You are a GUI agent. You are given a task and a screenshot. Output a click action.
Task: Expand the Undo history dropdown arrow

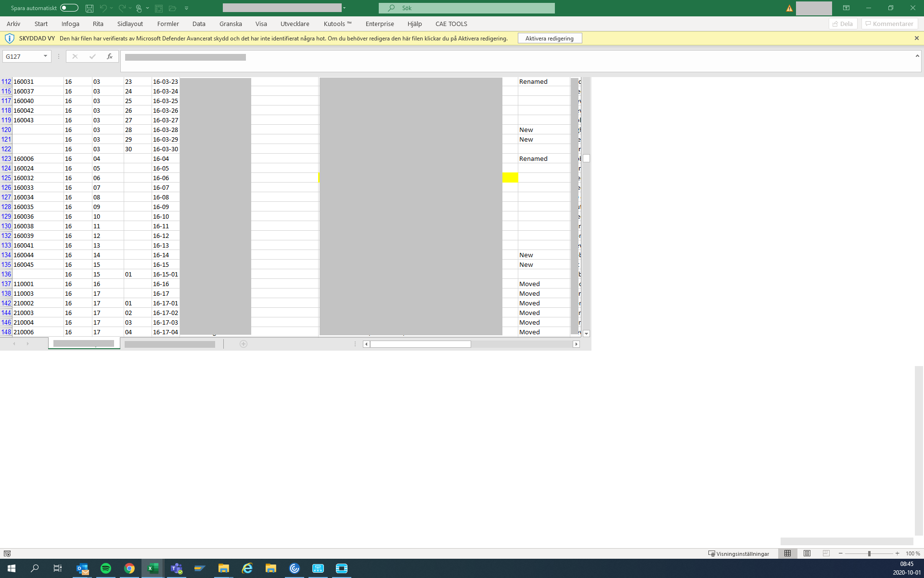tap(112, 8)
